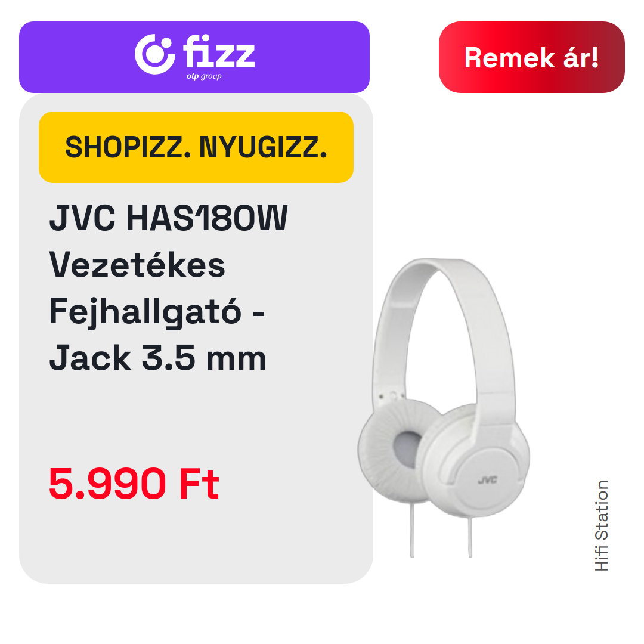Image resolution: width=644 pixels, height=644 pixels.
Task: Click the red Remek ár! badge
Action: [531, 57]
